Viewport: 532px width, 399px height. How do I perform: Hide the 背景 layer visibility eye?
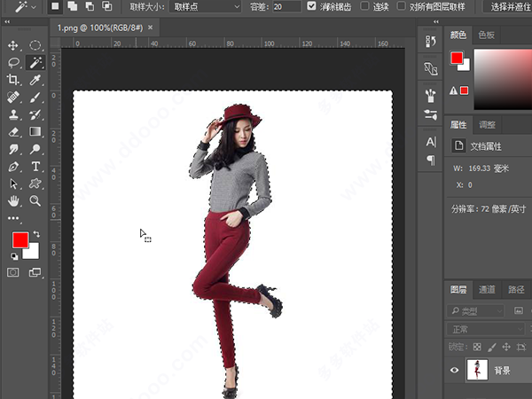(454, 370)
